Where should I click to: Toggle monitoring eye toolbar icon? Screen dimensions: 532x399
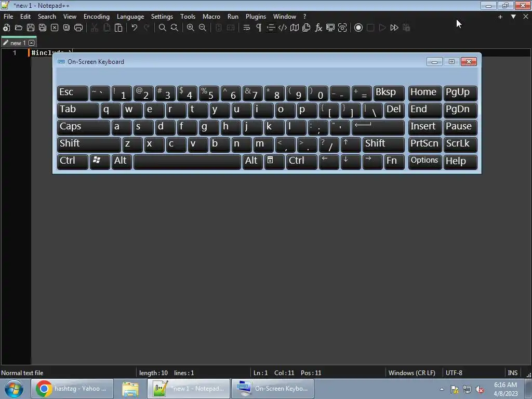[x=342, y=28]
